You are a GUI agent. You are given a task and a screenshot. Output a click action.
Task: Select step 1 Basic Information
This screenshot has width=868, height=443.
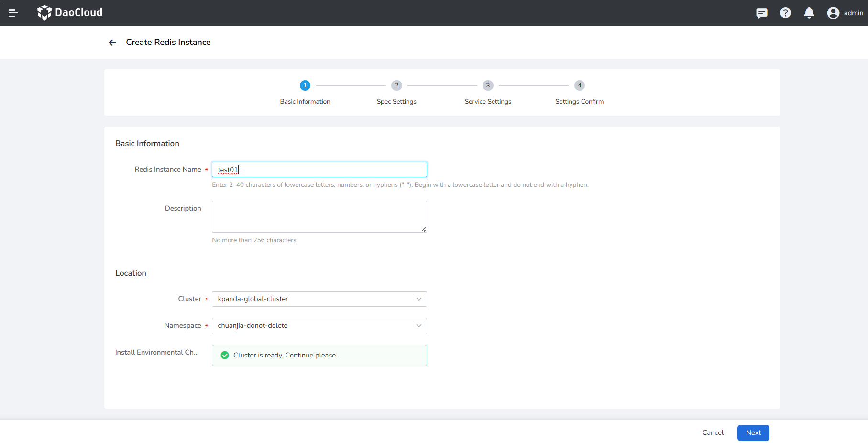(x=305, y=86)
